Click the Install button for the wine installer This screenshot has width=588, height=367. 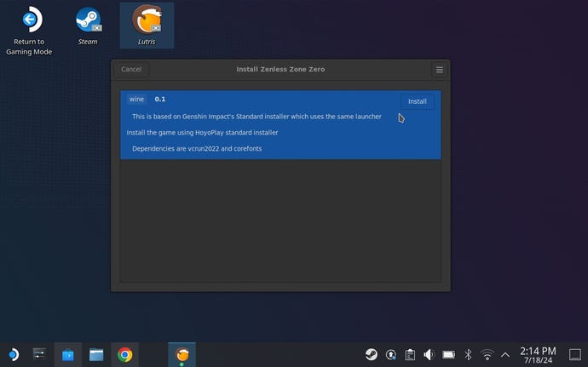click(x=417, y=101)
